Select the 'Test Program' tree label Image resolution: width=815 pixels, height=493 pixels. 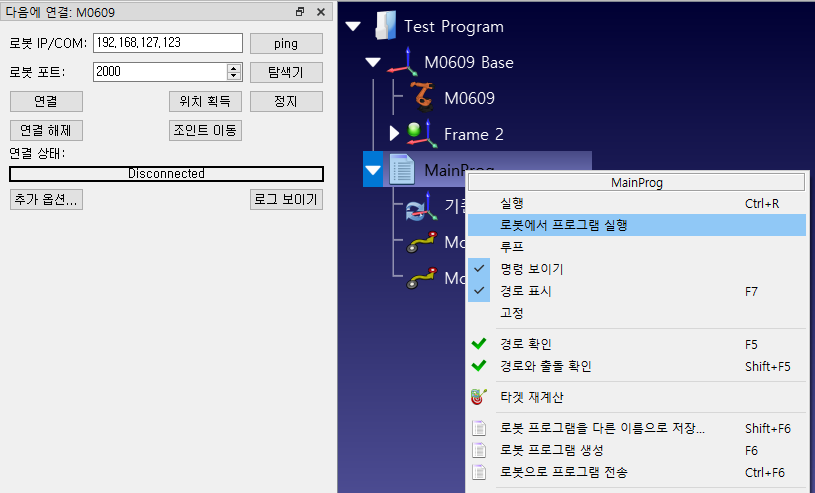454,27
